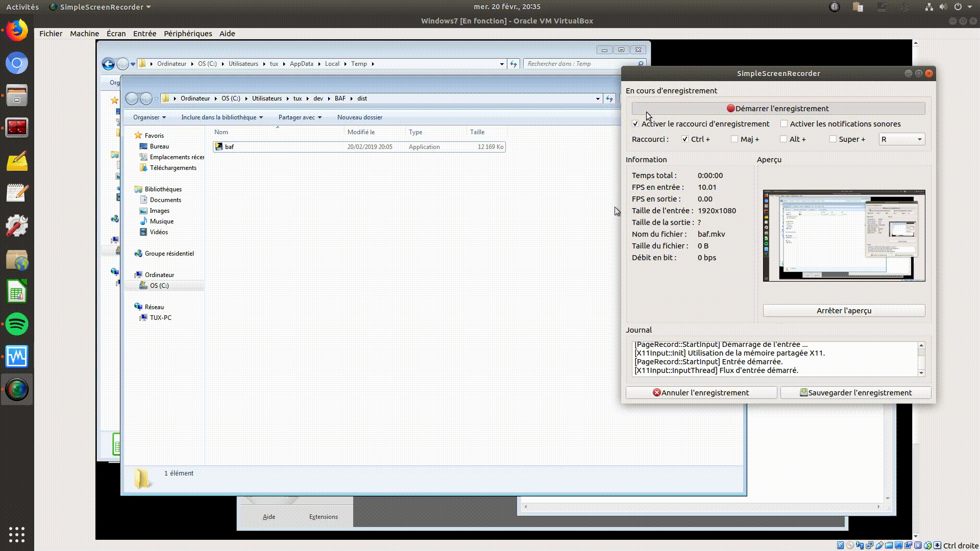This screenshot has height=551, width=980.
Task: Select Musique under Bibliothèques
Action: 162,221
